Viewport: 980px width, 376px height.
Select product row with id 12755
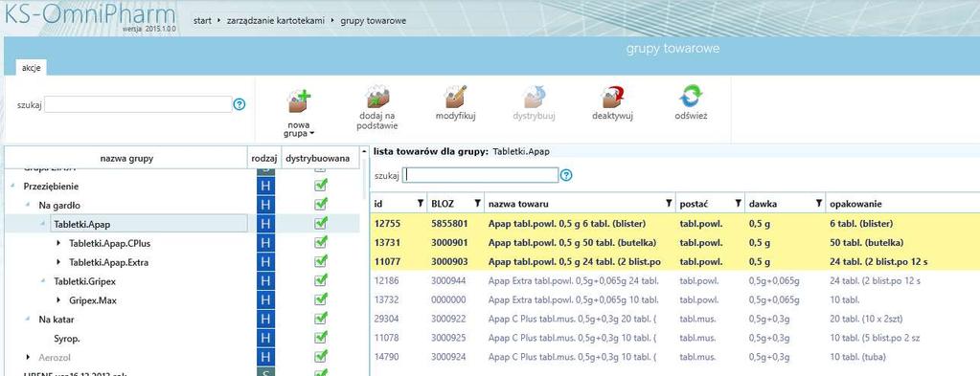tap(675, 224)
